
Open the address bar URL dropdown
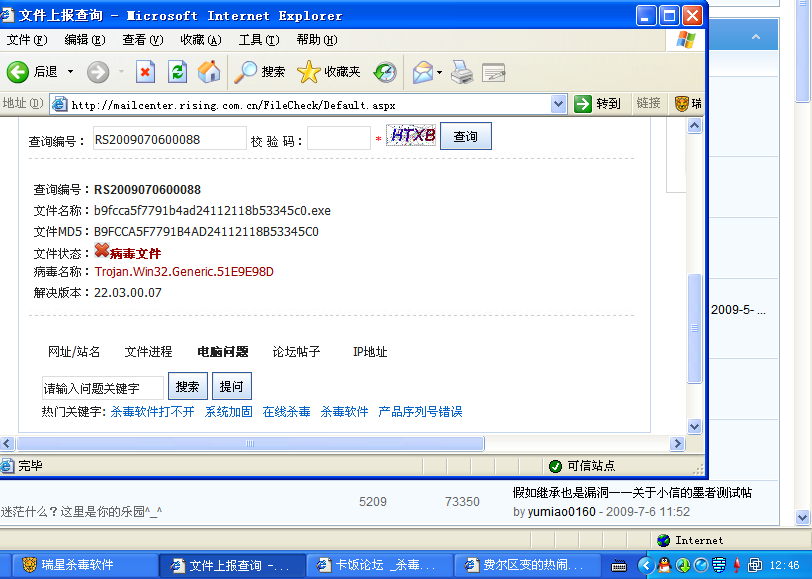coord(558,104)
